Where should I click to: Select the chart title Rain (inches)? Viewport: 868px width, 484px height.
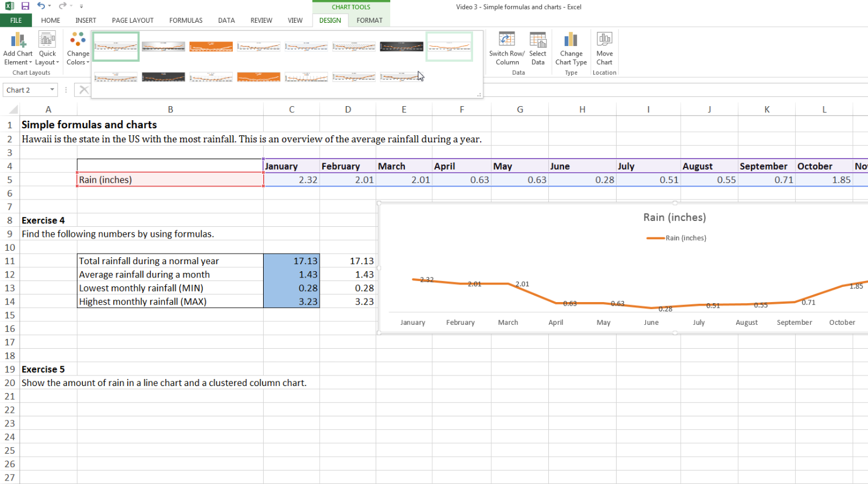pos(674,217)
